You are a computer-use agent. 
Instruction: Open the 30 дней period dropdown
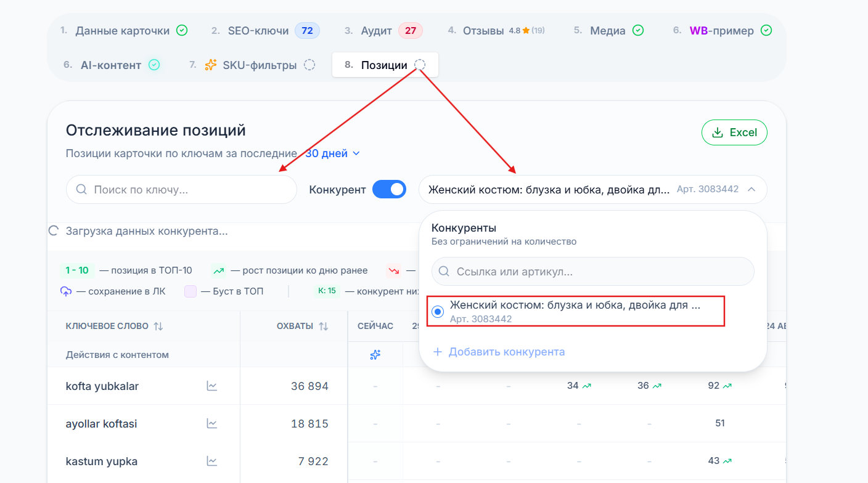(x=333, y=153)
